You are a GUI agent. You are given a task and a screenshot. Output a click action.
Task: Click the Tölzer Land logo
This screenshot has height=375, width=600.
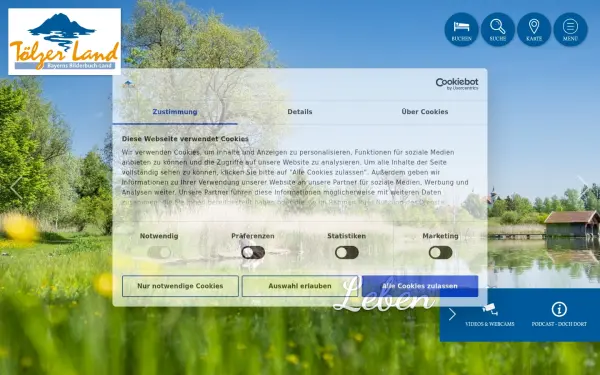[64, 41]
